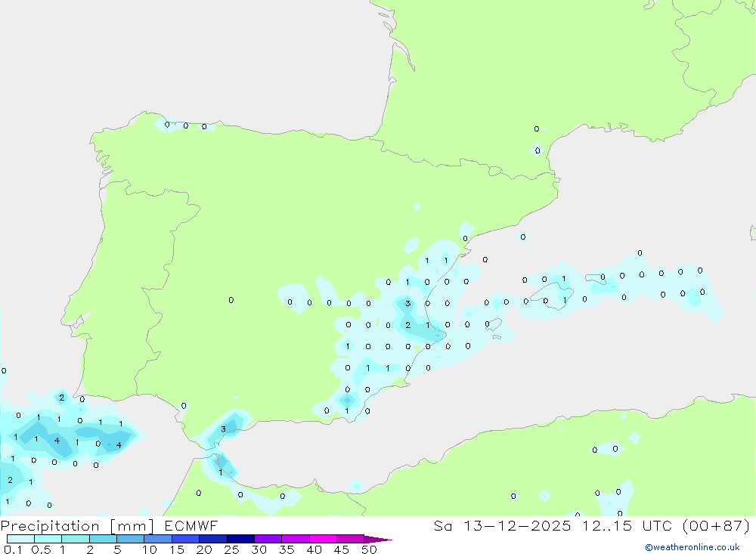756x554 pixels.
Task: Click the 'ECMWF' model label
Action: (x=191, y=525)
